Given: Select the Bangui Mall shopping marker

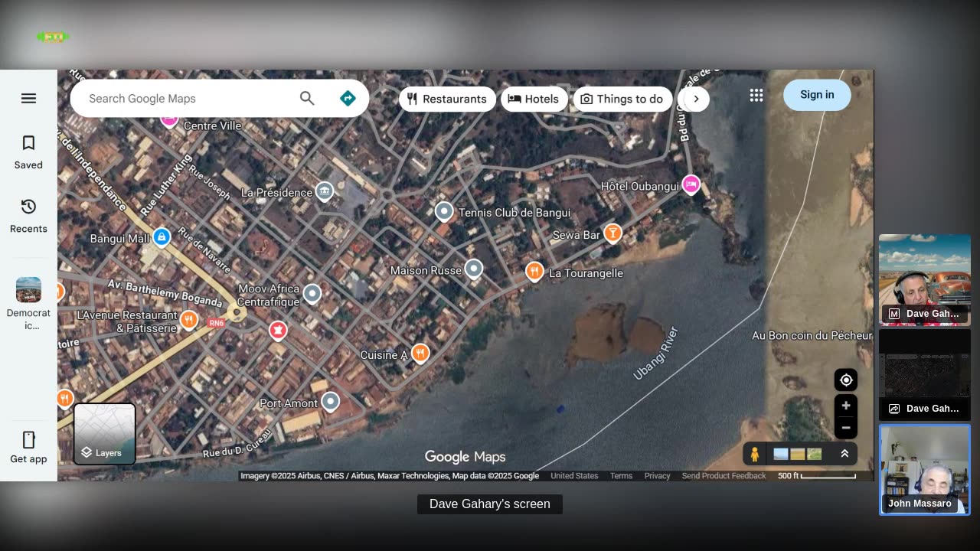Looking at the screenshot, I should tap(162, 236).
